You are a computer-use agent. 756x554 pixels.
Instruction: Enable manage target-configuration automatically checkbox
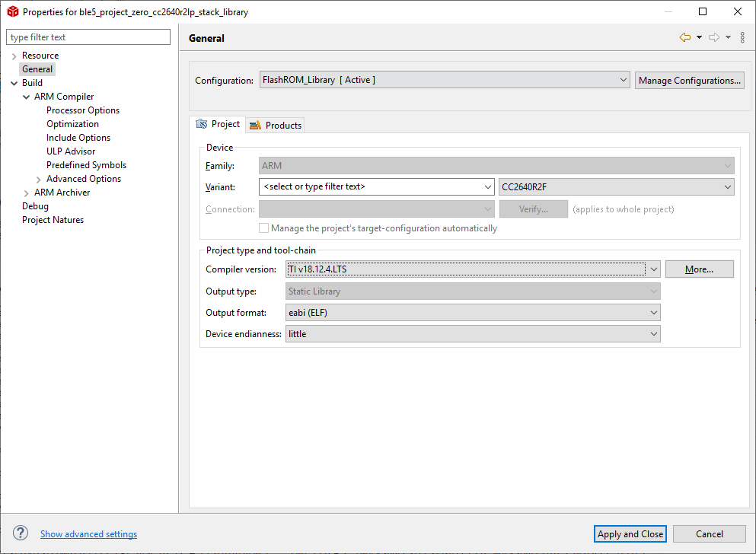[264, 228]
